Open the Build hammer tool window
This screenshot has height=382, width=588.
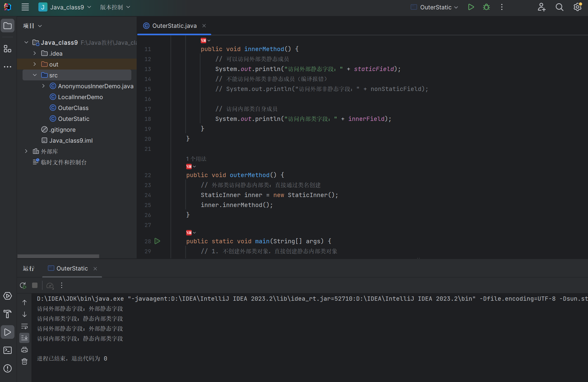[x=8, y=314]
